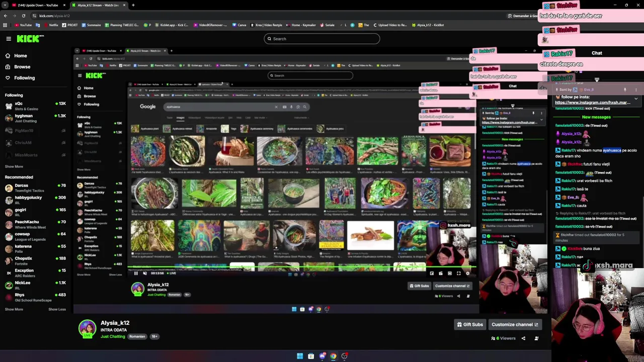The width and height of the screenshot is (644, 362).
Task: Click the user icon beside share
Action: pos(536,338)
